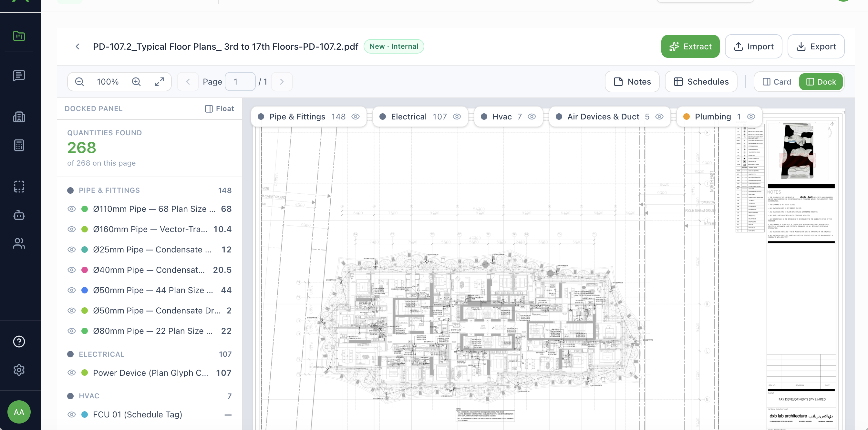Go to previous page arrow
Image resolution: width=868 pixels, height=430 pixels.
click(188, 81)
